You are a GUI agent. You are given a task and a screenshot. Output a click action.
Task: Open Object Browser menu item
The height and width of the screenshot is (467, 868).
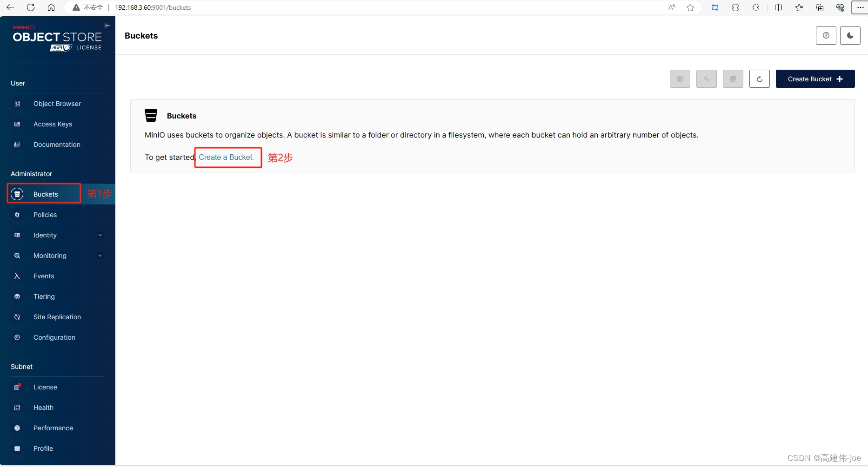pos(57,104)
